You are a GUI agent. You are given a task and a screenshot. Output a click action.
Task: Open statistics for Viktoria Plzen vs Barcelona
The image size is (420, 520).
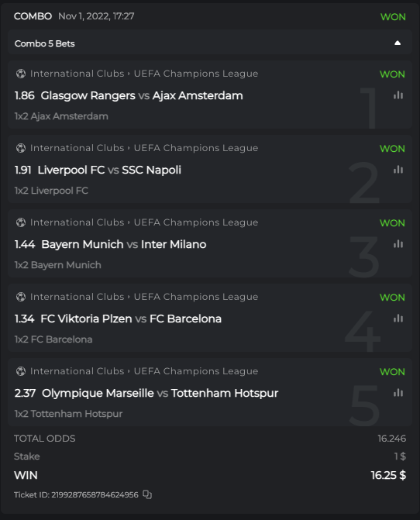pos(398,319)
